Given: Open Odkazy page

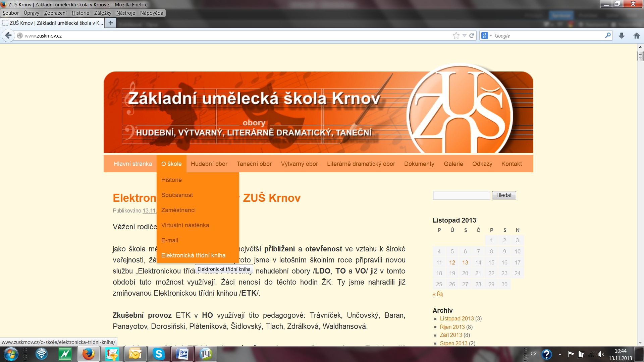Looking at the screenshot, I should pos(482,164).
